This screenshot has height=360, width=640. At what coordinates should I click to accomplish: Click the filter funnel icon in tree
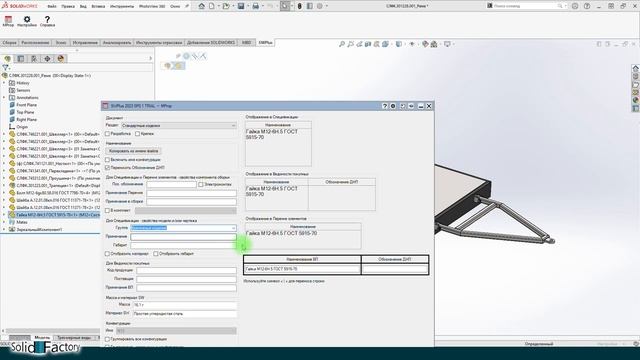[5, 68]
